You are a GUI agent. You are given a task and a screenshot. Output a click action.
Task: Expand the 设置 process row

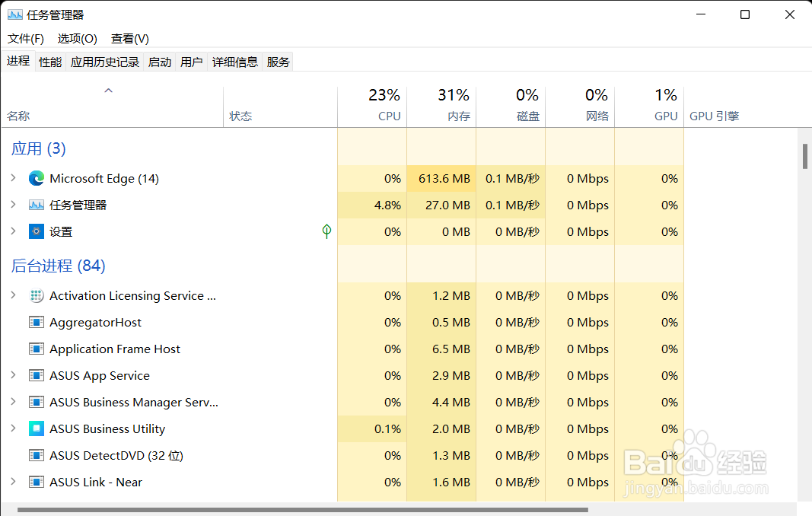(14, 231)
